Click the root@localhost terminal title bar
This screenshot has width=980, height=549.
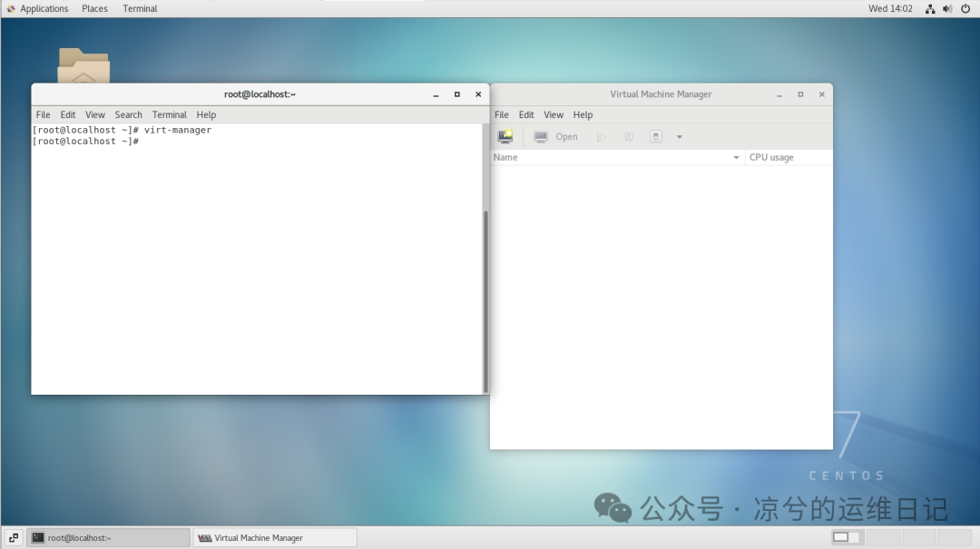[260, 94]
